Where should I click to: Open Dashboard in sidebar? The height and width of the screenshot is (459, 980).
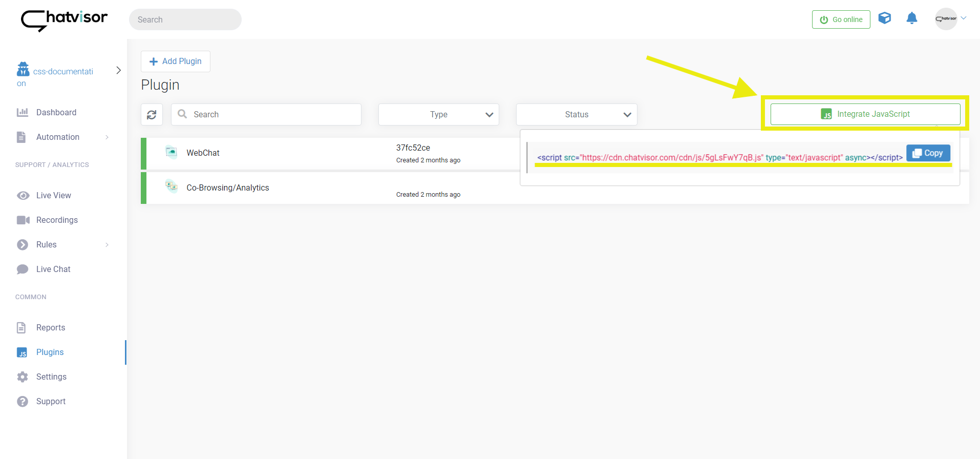point(56,112)
